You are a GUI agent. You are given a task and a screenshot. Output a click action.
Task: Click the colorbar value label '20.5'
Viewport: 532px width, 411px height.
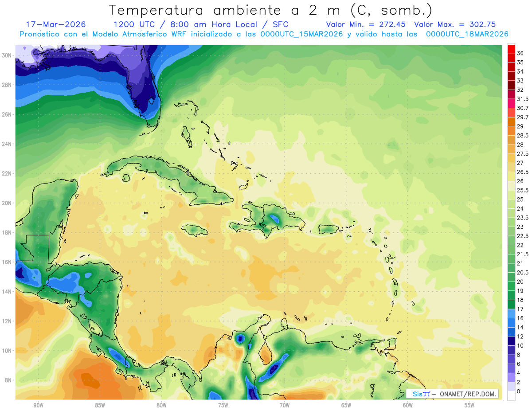523,273
